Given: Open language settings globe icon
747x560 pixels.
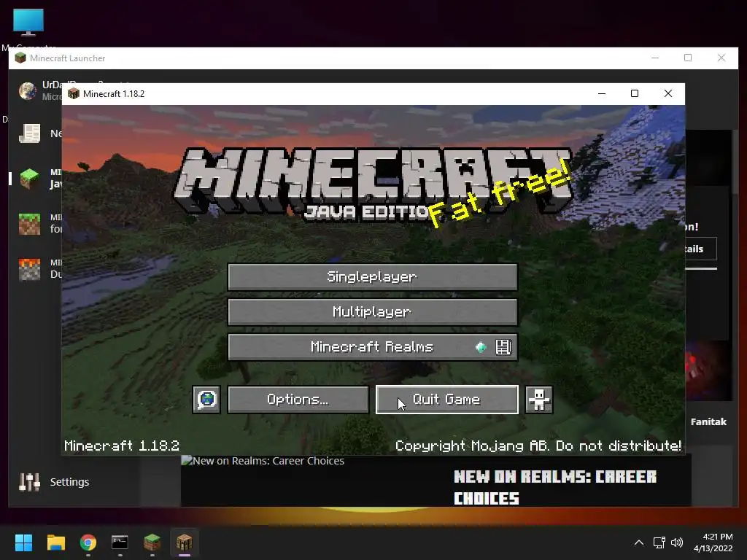Looking at the screenshot, I should coord(206,399).
